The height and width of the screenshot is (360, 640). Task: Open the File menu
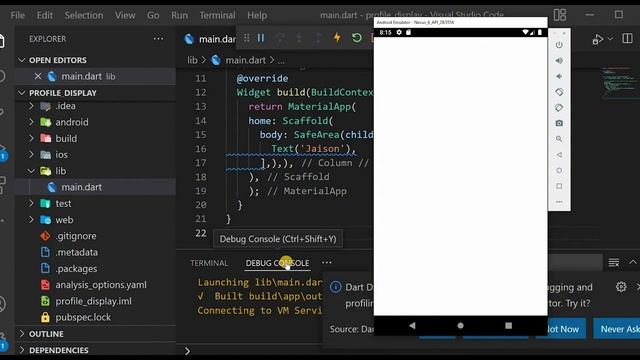coord(18,16)
